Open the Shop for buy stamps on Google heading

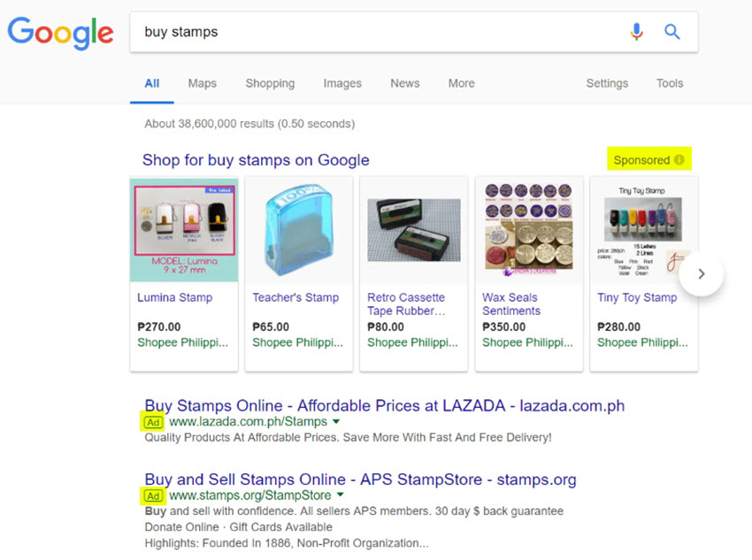click(256, 160)
